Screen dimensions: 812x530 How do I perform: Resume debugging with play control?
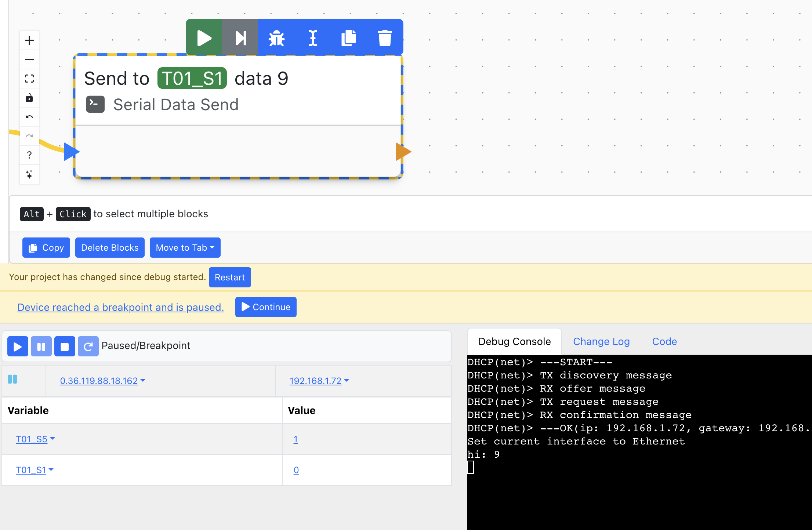(x=18, y=346)
